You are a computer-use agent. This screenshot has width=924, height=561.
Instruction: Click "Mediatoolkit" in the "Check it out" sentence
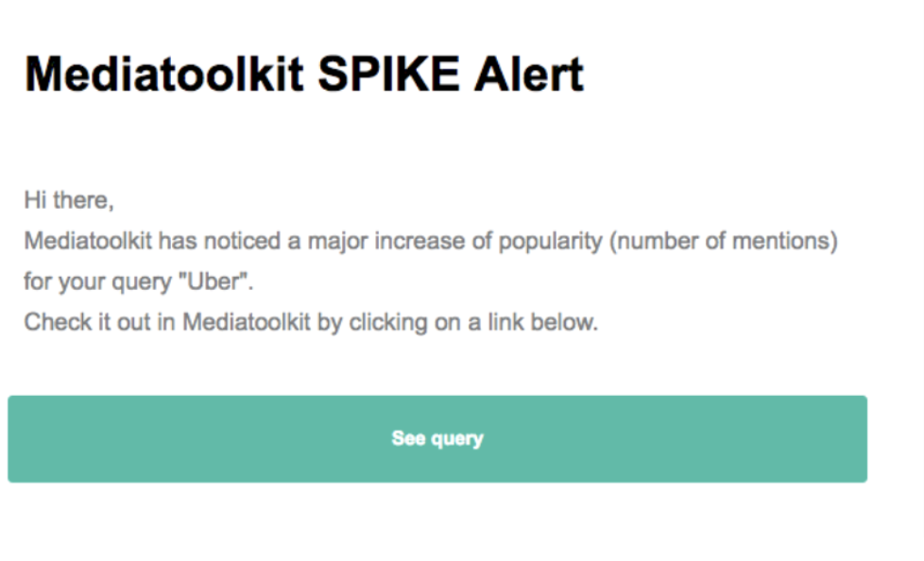click(x=246, y=322)
